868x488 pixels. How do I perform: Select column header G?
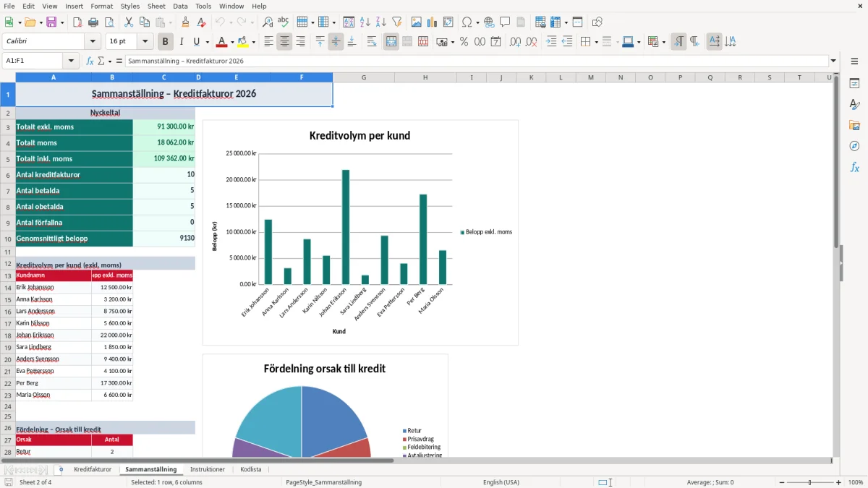[363, 77]
